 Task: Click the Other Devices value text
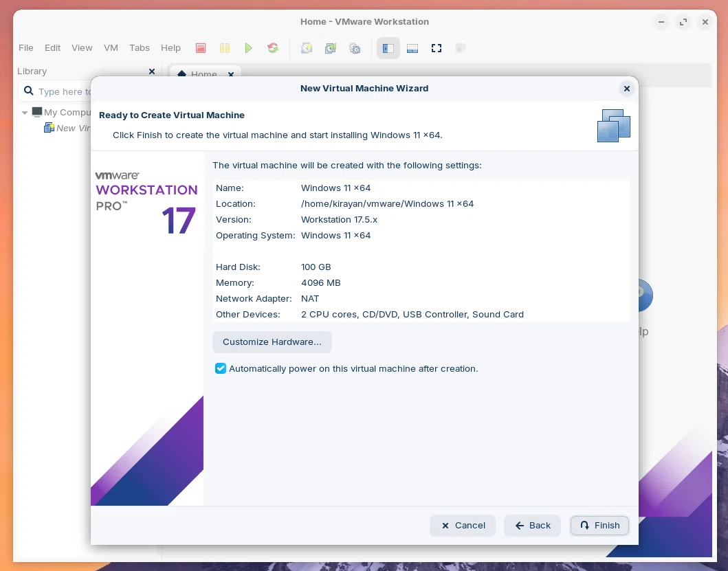[412, 314]
